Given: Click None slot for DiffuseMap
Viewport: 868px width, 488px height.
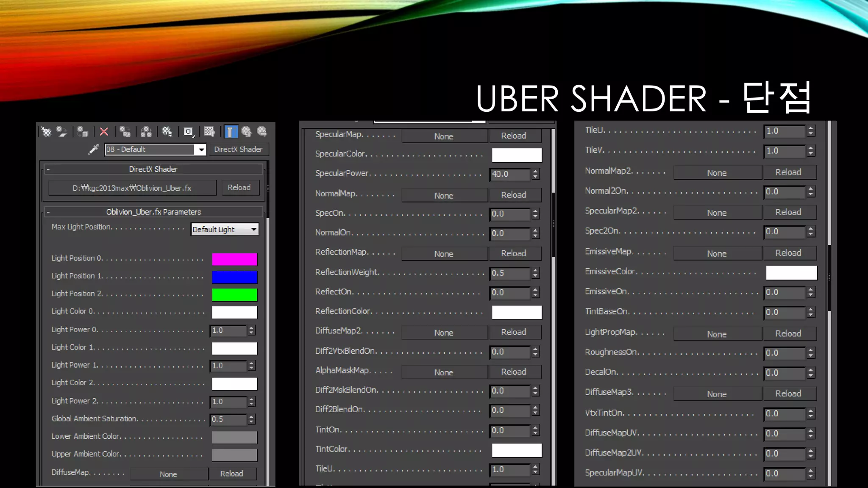Looking at the screenshot, I should 168,474.
